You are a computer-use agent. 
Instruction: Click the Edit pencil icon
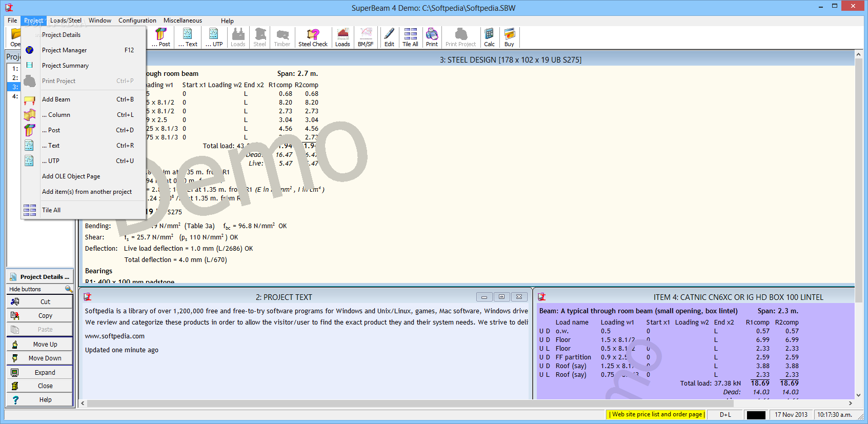(x=389, y=37)
